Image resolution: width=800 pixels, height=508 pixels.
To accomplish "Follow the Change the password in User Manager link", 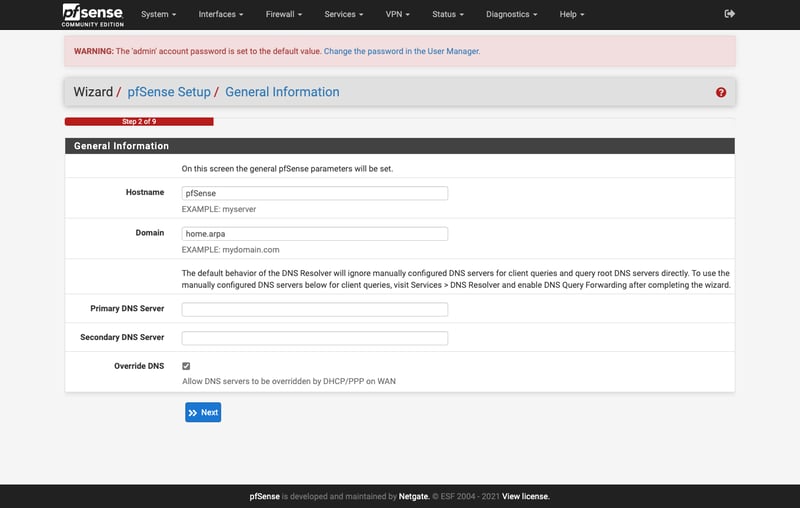I will pyautogui.click(x=402, y=51).
